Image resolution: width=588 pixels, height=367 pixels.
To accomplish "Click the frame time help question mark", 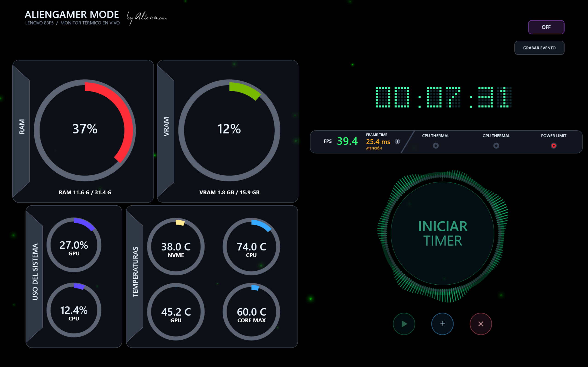I will (397, 142).
